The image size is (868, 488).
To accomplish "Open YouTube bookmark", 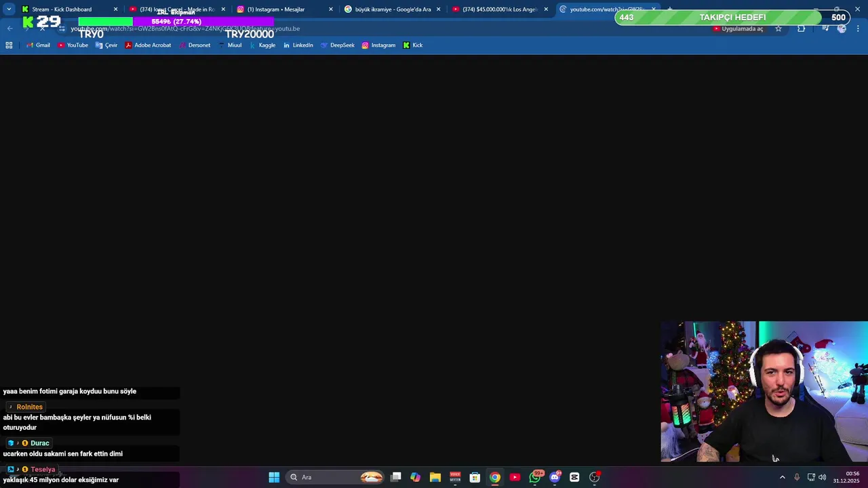I will pos(73,45).
